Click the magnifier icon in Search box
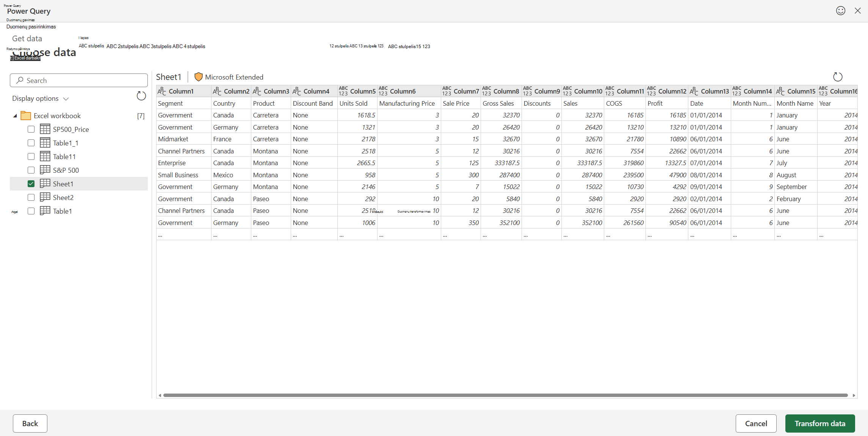Viewport: 868px width, 436px height. coord(20,80)
